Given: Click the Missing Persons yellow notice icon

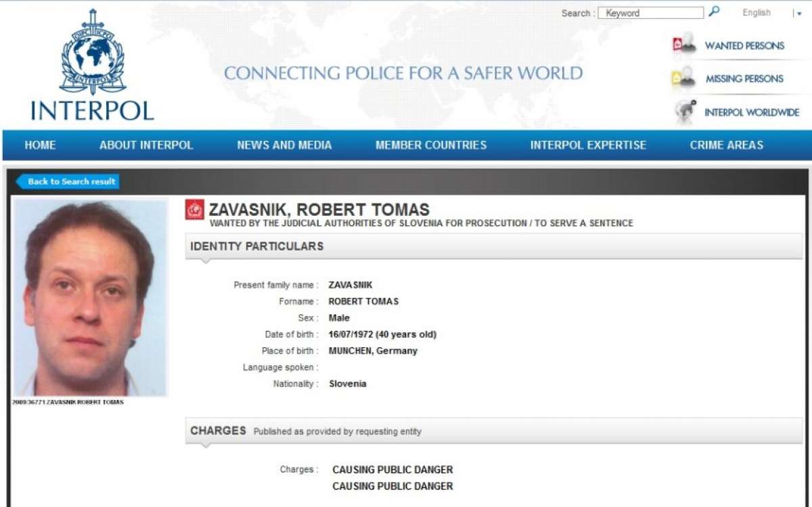Looking at the screenshot, I should click(x=684, y=78).
